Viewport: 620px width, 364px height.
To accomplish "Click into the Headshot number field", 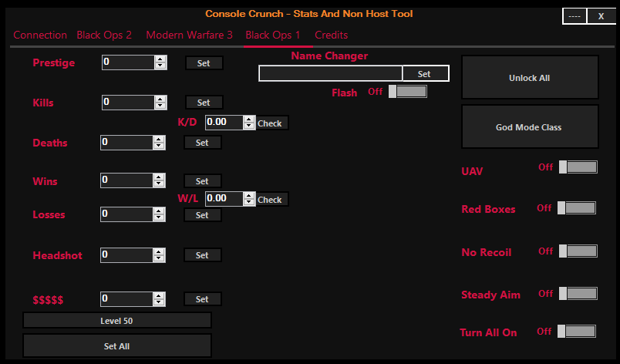I will [126, 255].
